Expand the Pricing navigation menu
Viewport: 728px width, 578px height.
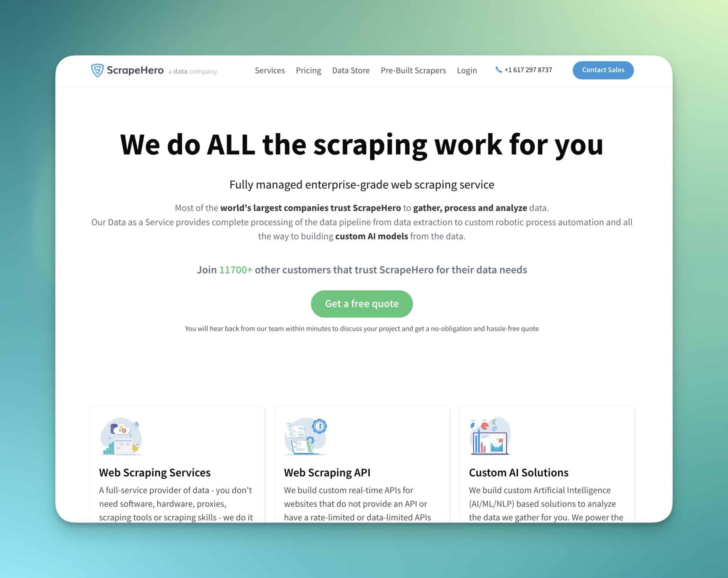308,70
